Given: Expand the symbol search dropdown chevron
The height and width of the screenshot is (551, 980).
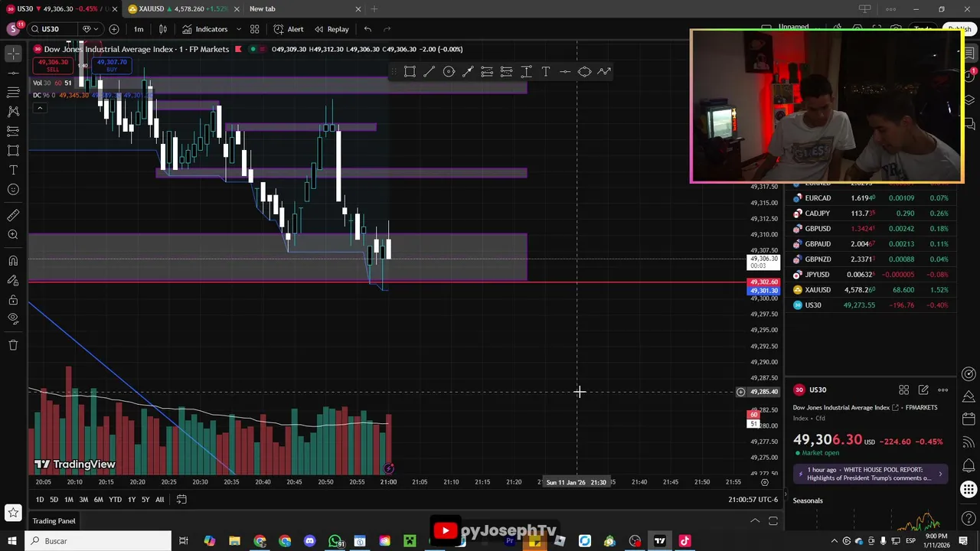Looking at the screenshot, I should click(95, 29).
